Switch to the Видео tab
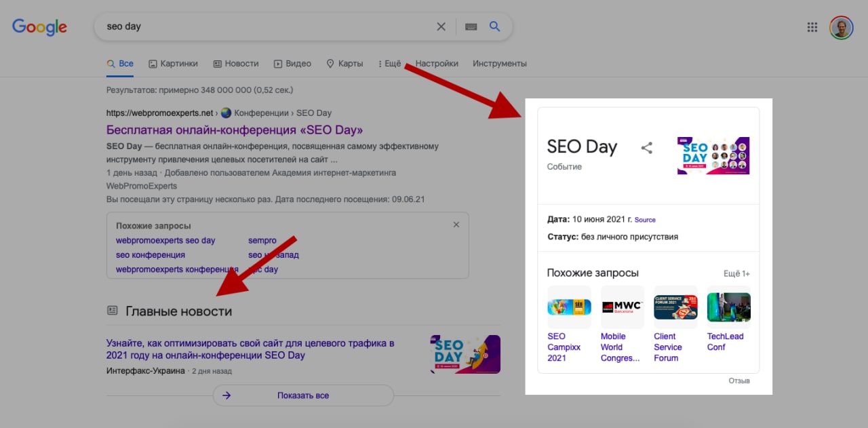 (292, 64)
